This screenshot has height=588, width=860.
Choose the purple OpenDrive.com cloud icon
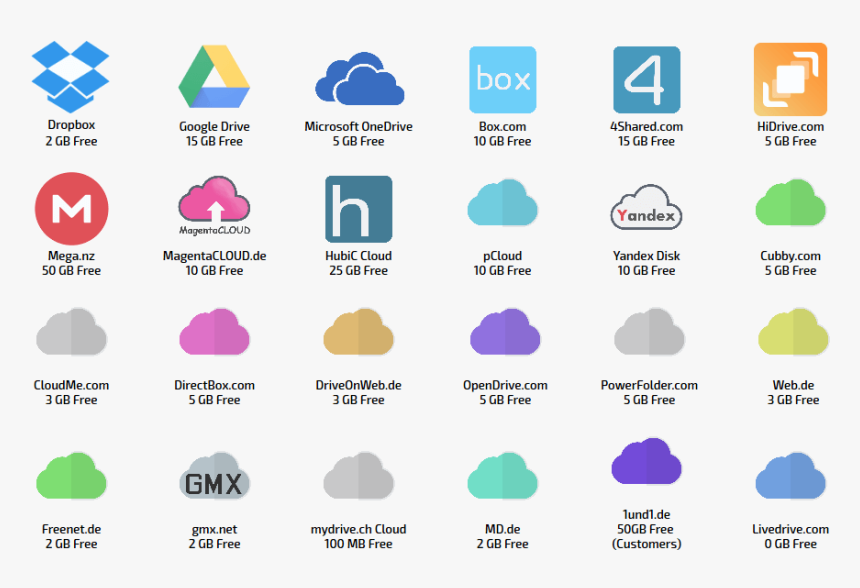[x=505, y=332]
